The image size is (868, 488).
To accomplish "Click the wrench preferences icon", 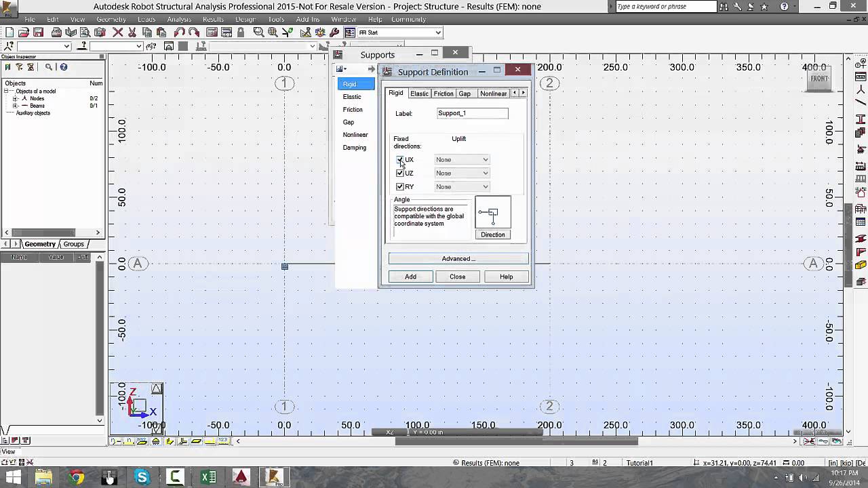I will pos(334,33).
